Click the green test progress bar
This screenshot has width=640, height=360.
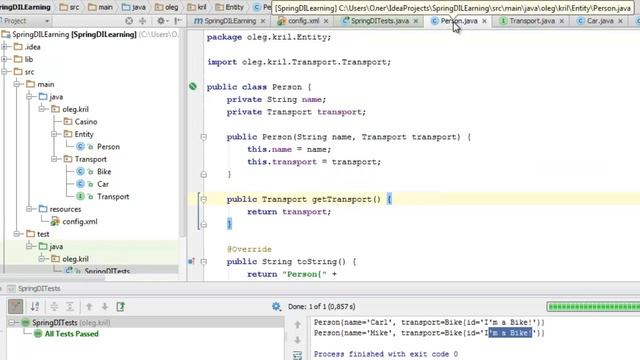593,307
